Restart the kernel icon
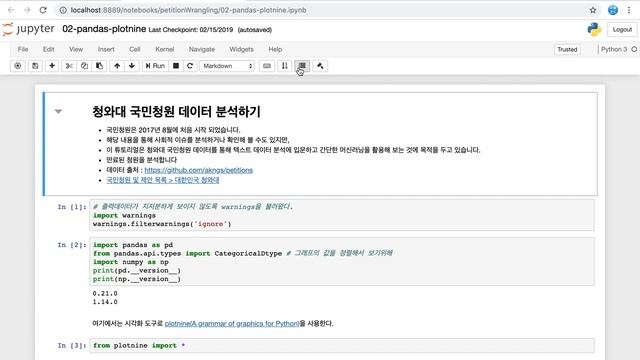Screen dimensions: 640x360 point(190,66)
